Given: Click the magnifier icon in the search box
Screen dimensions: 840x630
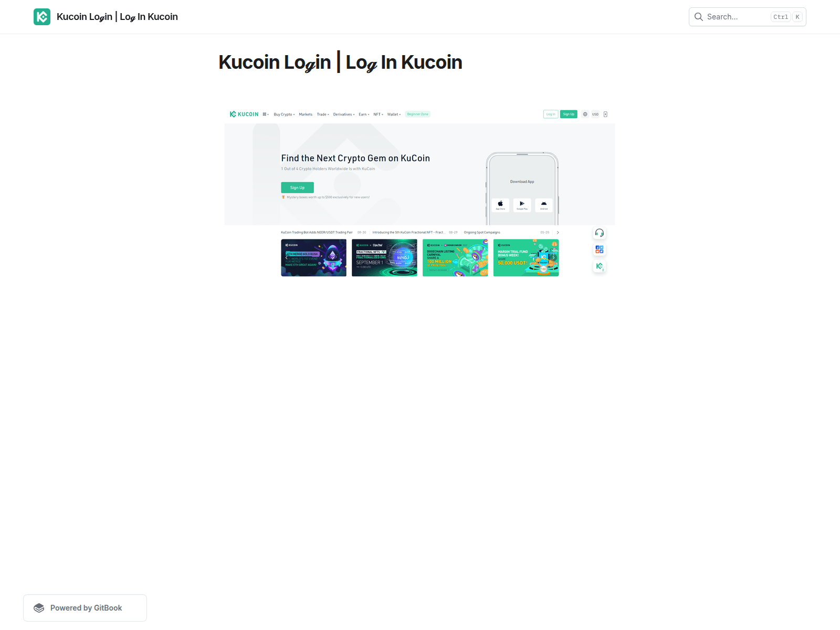Looking at the screenshot, I should coord(699,17).
